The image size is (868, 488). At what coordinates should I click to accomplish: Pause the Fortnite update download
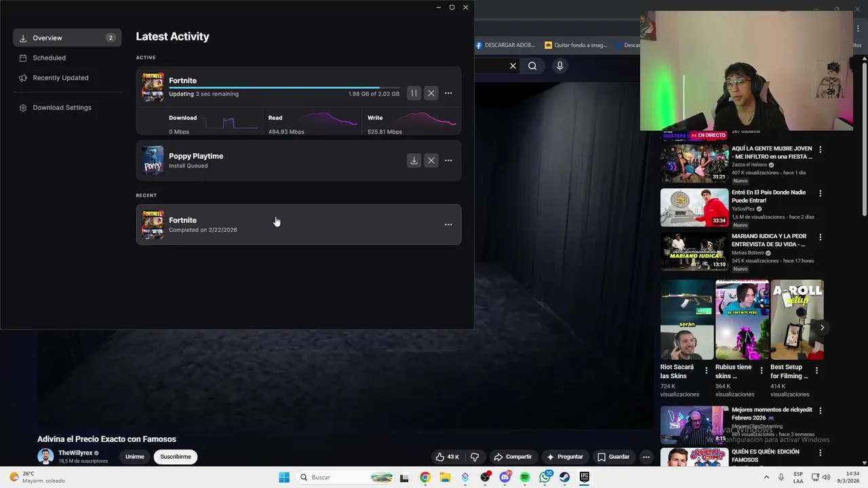click(414, 93)
